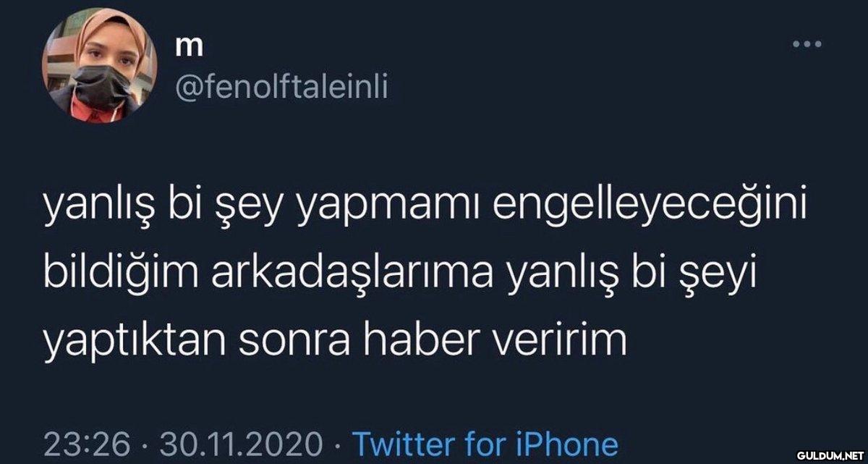Click the @fenolftaleinli username handle
868x464 pixels.
tap(282, 90)
